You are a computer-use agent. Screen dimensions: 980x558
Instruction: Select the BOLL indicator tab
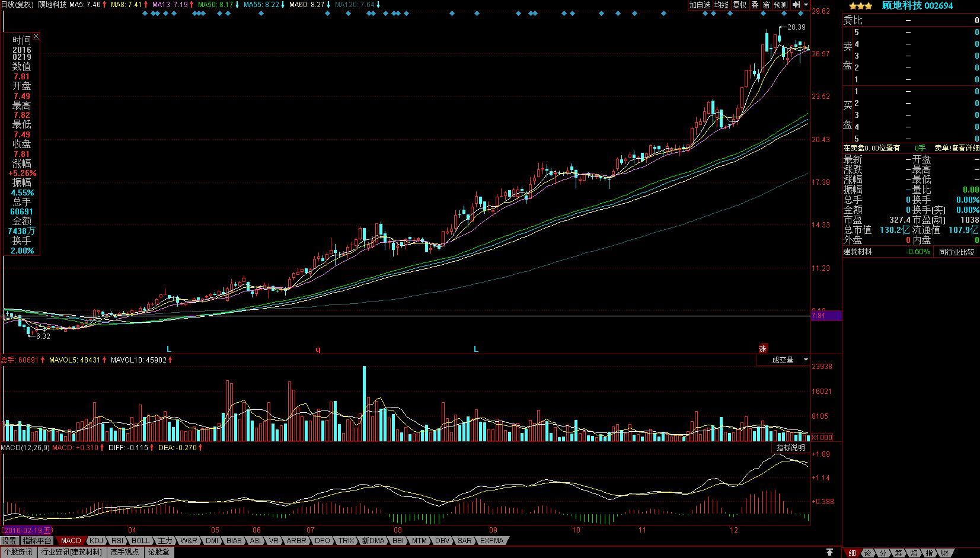tap(141, 541)
